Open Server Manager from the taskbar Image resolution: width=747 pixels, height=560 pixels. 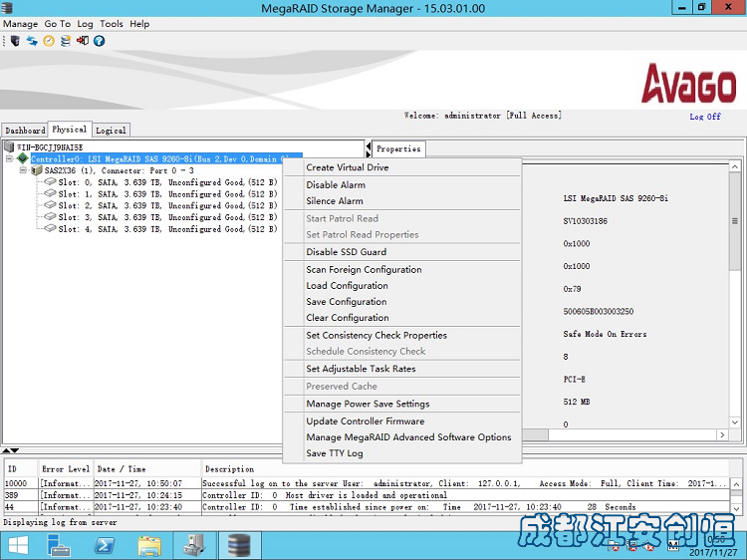coord(60,546)
